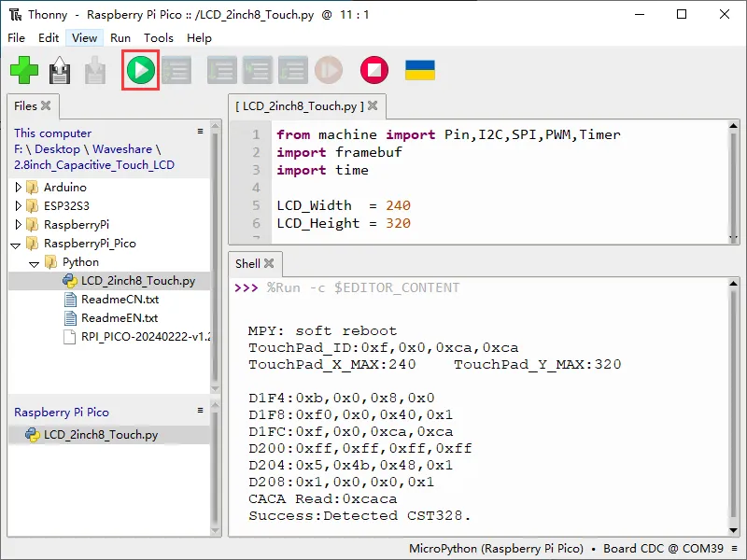The image size is (747, 560).
Task: Click the Save file toolbar icon
Action: tap(95, 70)
